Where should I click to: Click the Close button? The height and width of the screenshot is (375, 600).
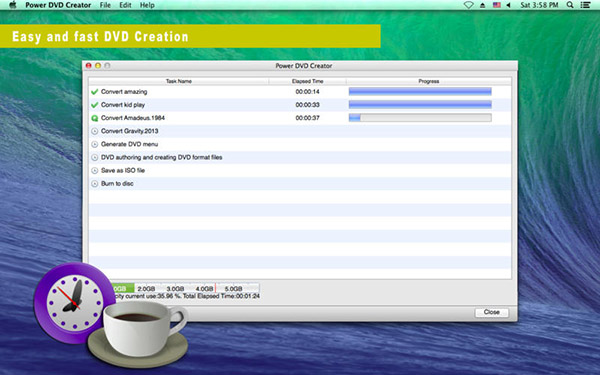coord(492,312)
